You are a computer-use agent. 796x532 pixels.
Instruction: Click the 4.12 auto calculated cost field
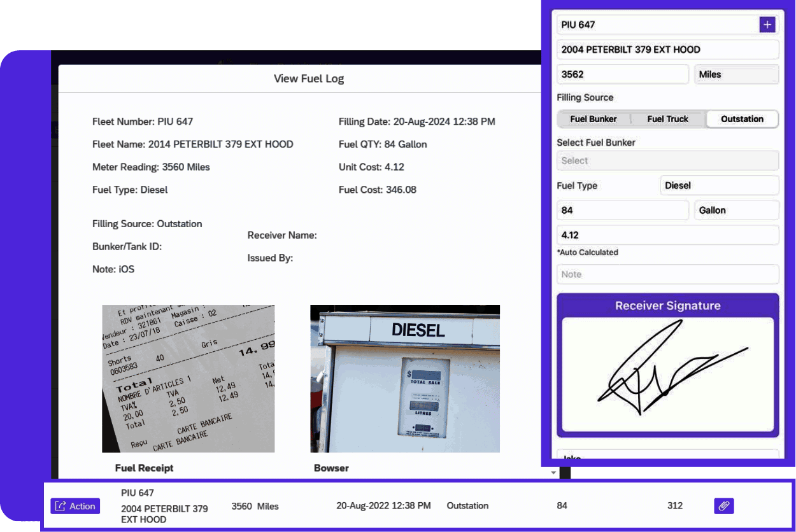(x=667, y=235)
